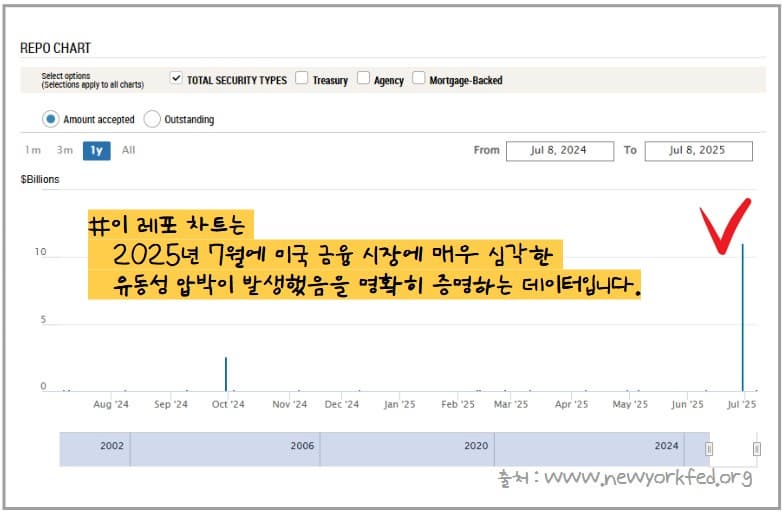Click the October 2024 repo bar
Screen dimensions: 783x513
226,374
